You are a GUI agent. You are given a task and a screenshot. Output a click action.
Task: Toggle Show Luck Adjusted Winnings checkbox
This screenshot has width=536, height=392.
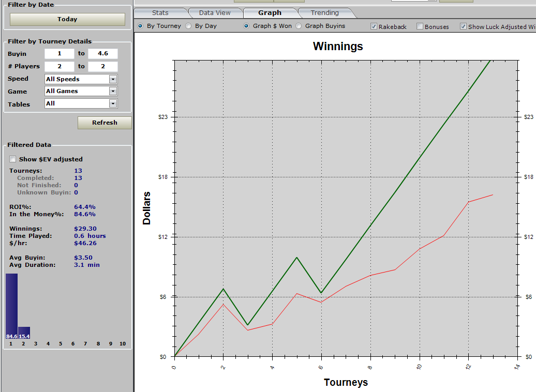(x=463, y=26)
